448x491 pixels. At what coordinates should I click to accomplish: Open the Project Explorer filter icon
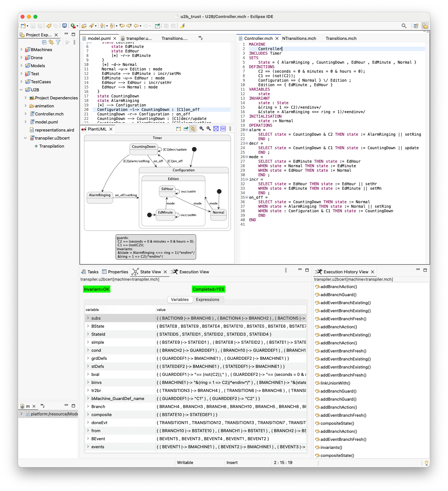coord(58,42)
